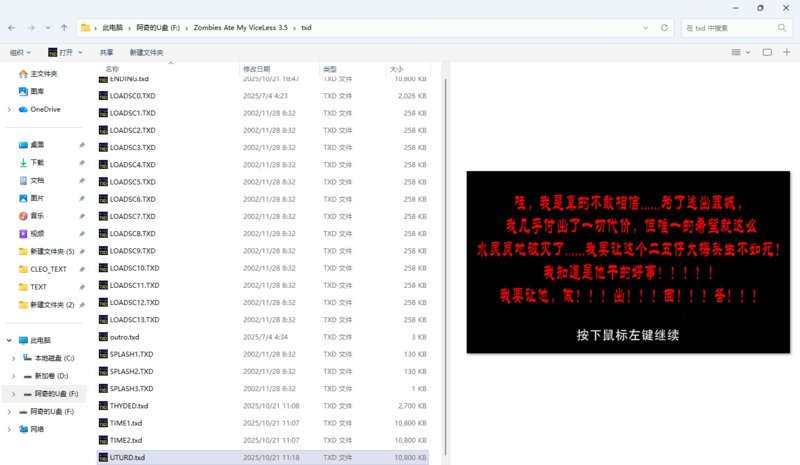Open the view layout options dropdown
This screenshot has width=800, height=465.
[740, 52]
